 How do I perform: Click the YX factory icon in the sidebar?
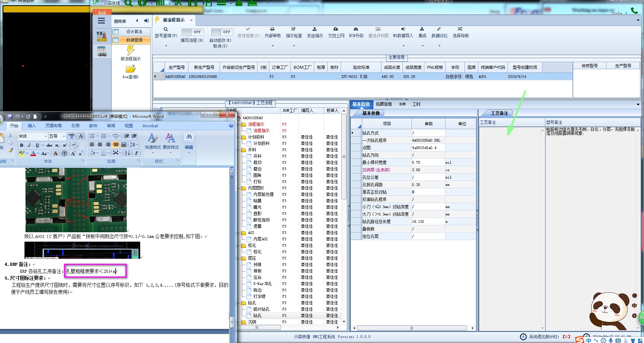pyautogui.click(x=102, y=36)
